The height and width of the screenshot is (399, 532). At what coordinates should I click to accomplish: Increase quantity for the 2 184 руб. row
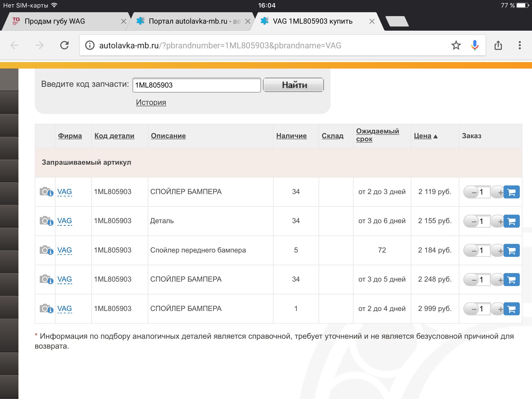499,251
